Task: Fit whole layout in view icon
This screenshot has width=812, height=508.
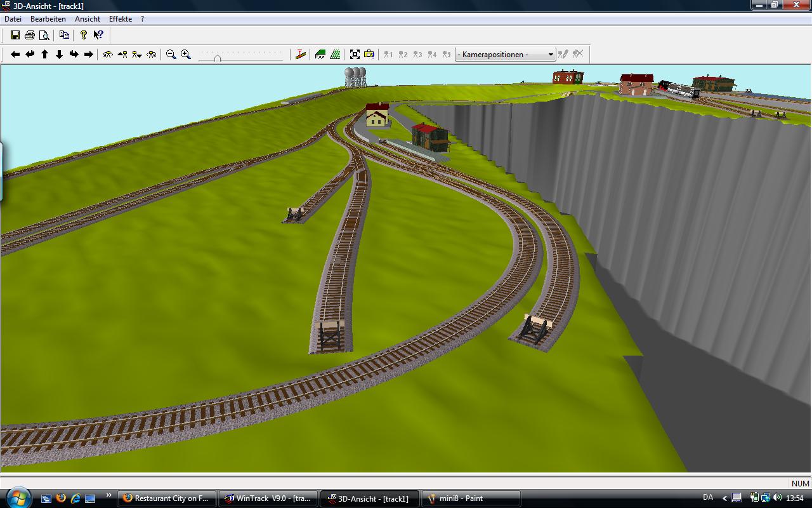Action: (x=355, y=55)
